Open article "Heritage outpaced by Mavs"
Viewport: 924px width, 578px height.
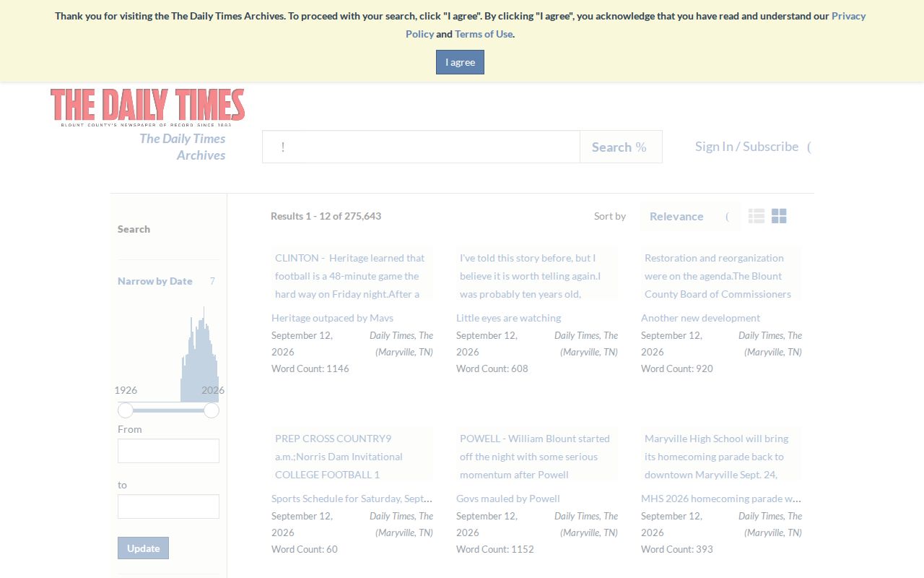pyautogui.click(x=332, y=318)
